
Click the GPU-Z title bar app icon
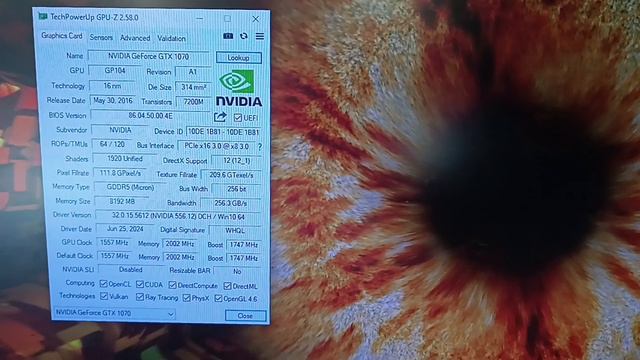pyautogui.click(x=43, y=16)
